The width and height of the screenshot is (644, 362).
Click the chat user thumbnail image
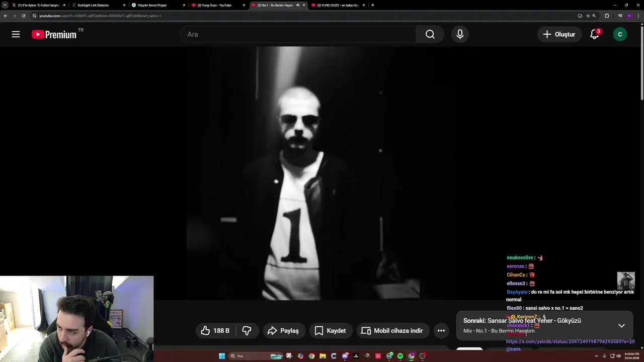(x=626, y=281)
